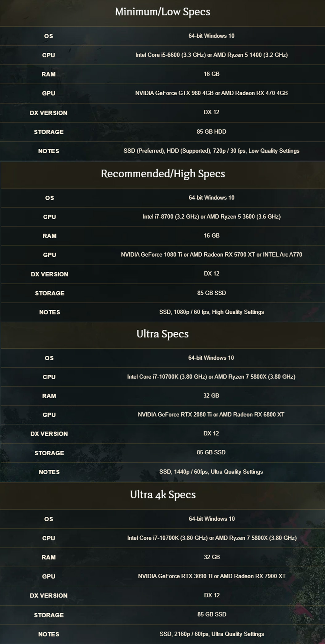325x644 pixels.
Task: Click the RTX 3090 Ti GPU requirement
Action: [x=212, y=576]
